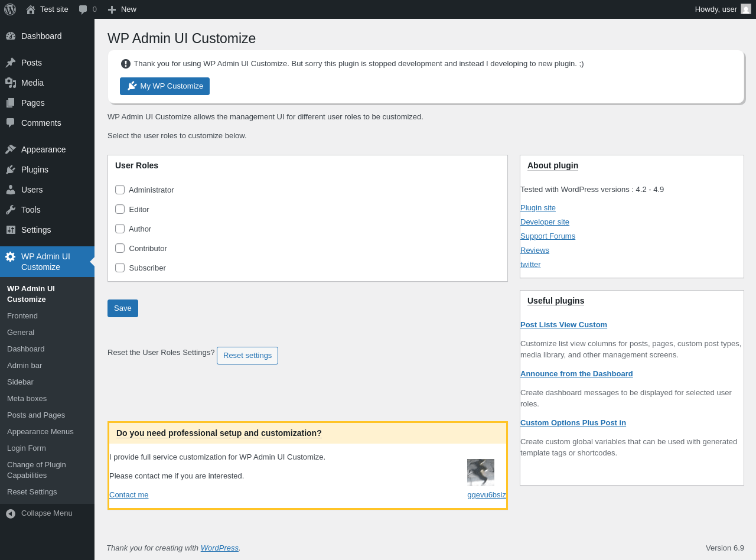The height and width of the screenshot is (560, 756).
Task: Open the Test site home icon
Action: 31,9
